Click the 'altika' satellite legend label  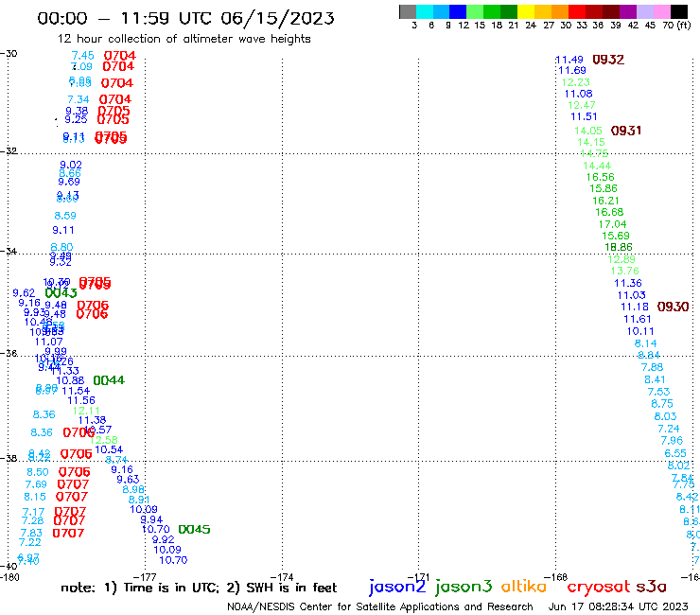pos(523,587)
